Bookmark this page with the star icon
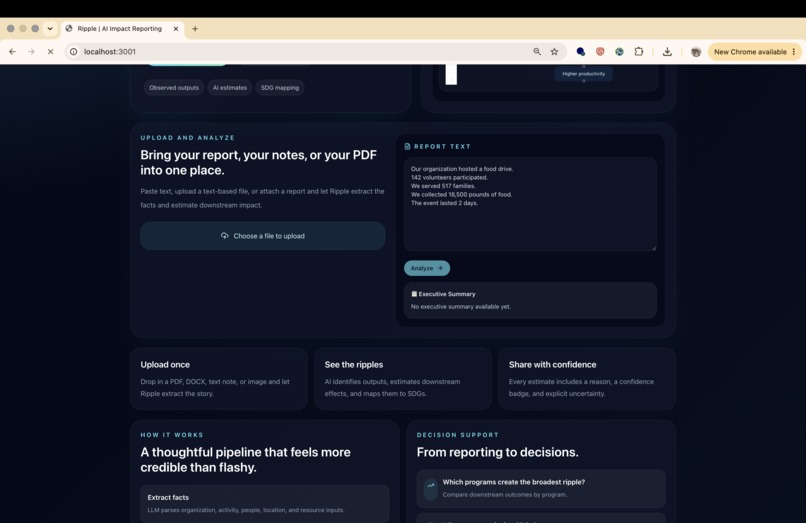This screenshot has height=523, width=806. click(554, 51)
